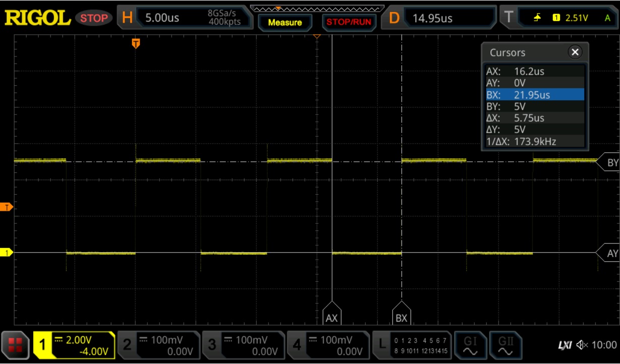
Task: Open the 8GSa/s 400kpts acquisition info
Action: click(224, 18)
